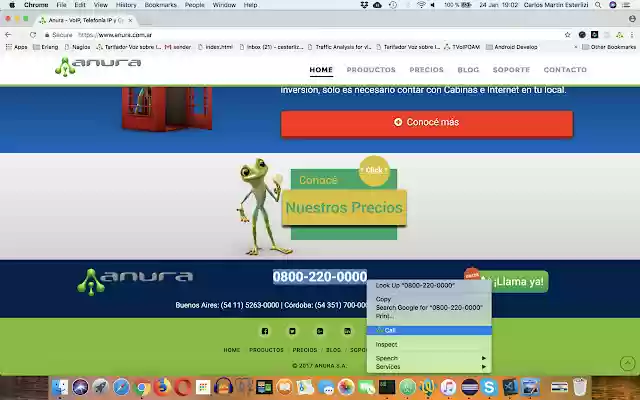640x400 pixels.
Task: Click the footer PRECIOS link
Action: (304, 350)
